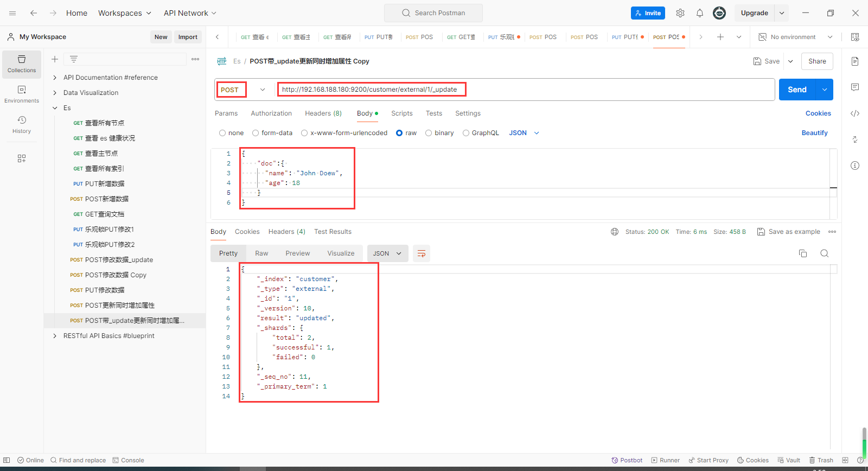Screen dimensions: 868x471
Task: Click the Search Postman box
Action: [x=433, y=13]
